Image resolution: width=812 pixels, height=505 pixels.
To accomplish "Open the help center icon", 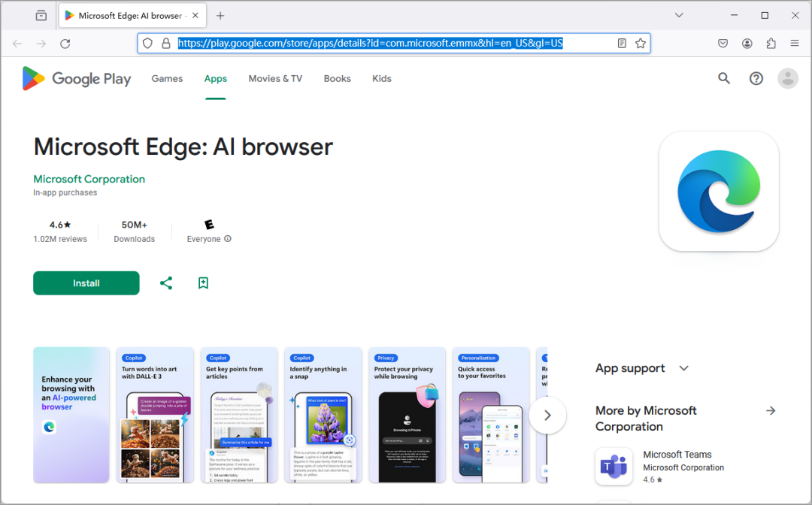I will coord(756,79).
